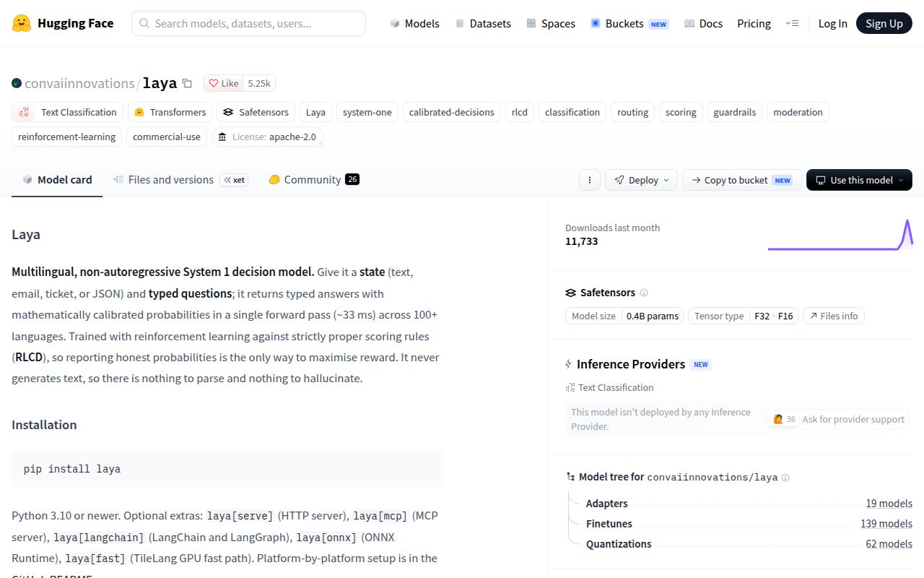This screenshot has height=578, width=924.
Task: Open the Community tab
Action: (x=313, y=180)
